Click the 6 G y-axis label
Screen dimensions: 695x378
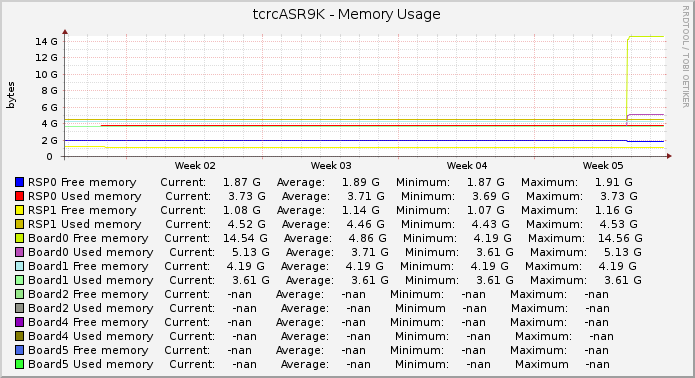[x=49, y=107]
